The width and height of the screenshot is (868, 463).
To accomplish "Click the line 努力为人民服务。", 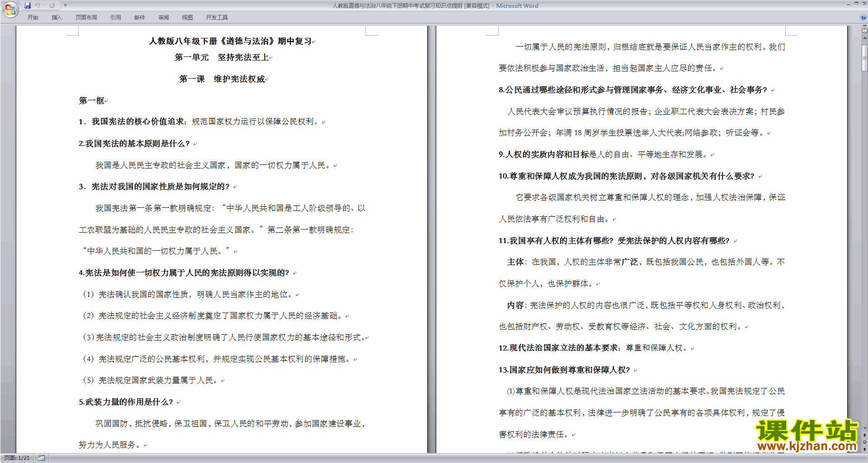I will tap(110, 445).
